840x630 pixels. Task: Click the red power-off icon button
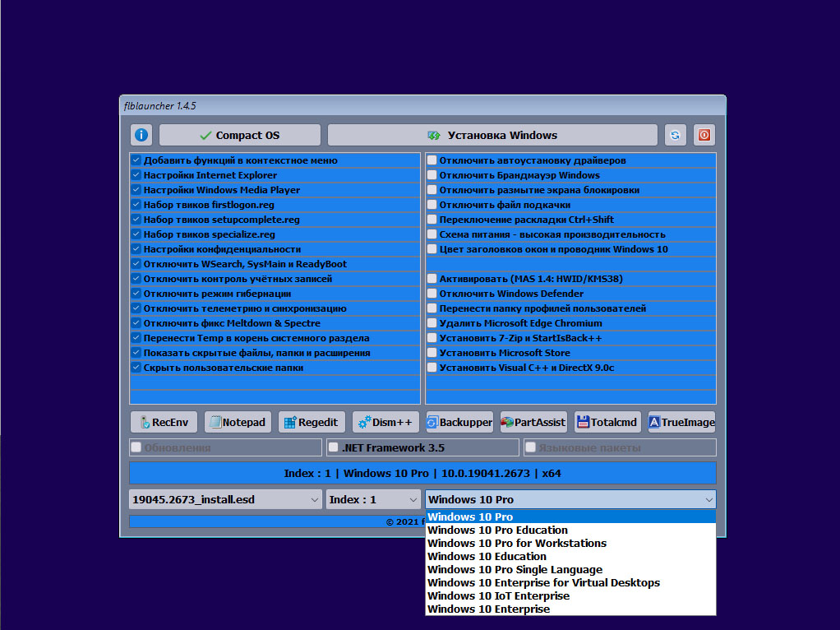pyautogui.click(x=704, y=135)
